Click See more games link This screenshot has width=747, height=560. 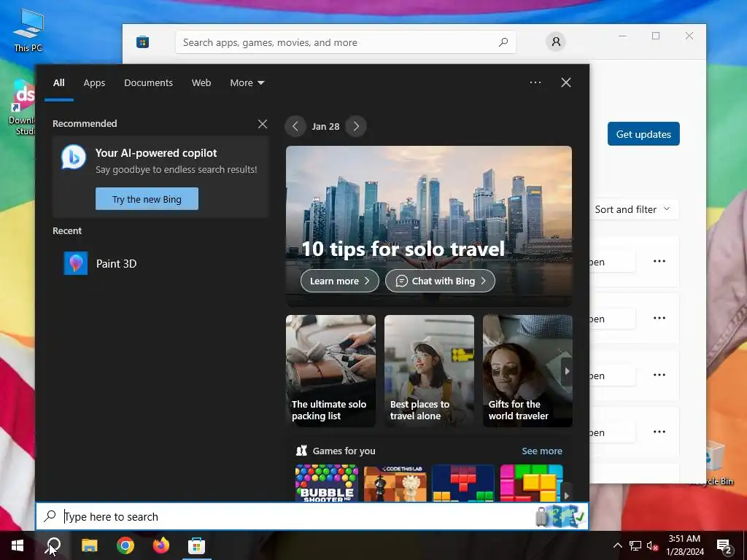tap(542, 451)
